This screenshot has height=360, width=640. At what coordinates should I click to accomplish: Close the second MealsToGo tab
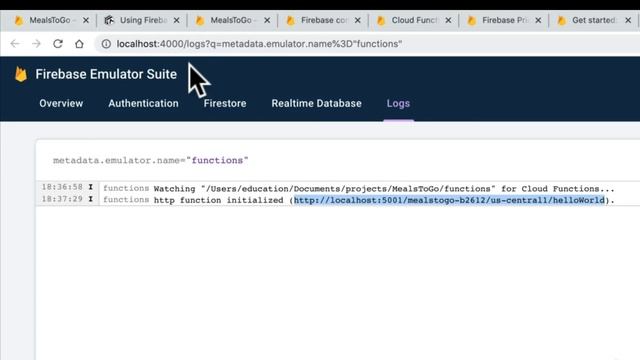click(267, 20)
